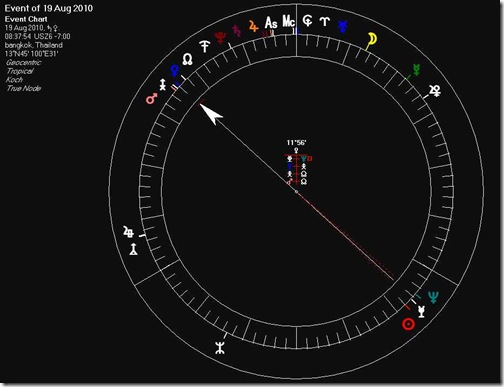
Task: Select the blue Uranus glyph
Action: pyautogui.click(x=343, y=26)
